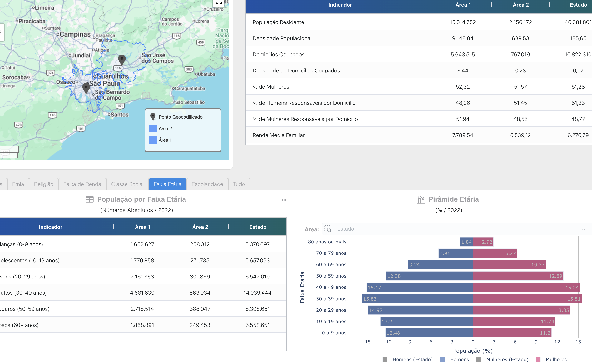Click the male bar for 80 anos ou mais (1.84)
Image resolution: width=592 pixels, height=364 pixels.
pyautogui.click(x=466, y=242)
